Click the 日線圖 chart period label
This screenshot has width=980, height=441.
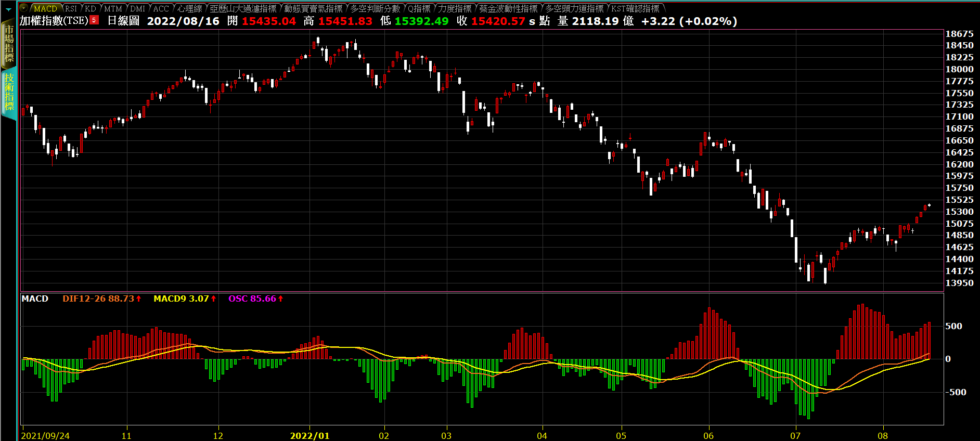[x=123, y=21]
